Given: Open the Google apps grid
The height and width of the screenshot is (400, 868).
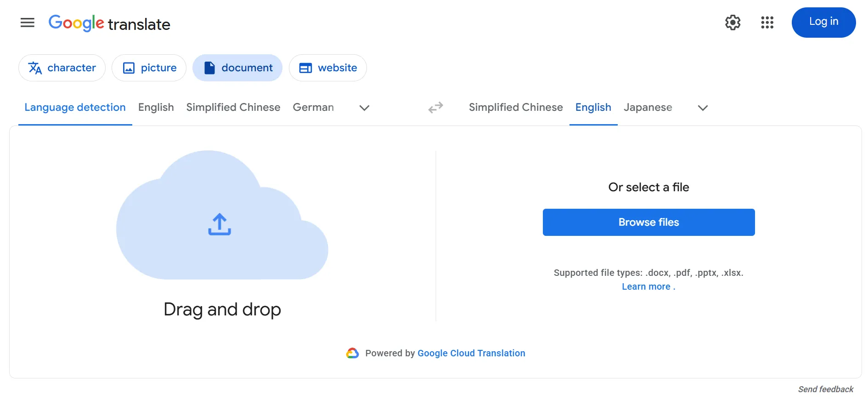Looking at the screenshot, I should coord(767,23).
